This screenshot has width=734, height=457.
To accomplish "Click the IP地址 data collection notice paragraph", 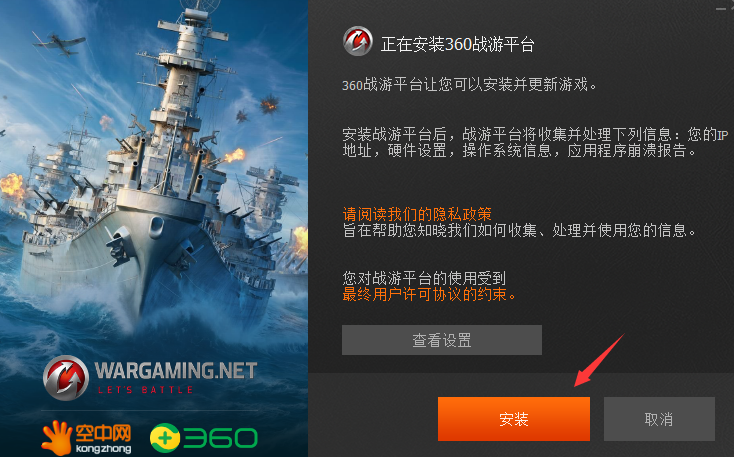I will [x=535, y=142].
